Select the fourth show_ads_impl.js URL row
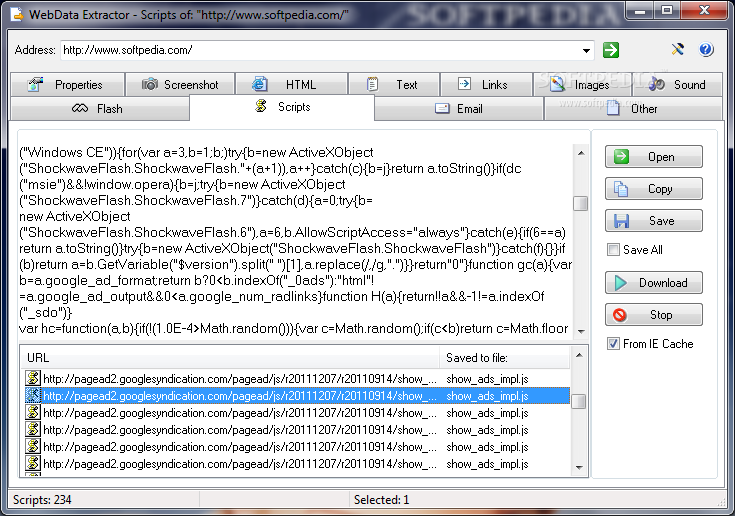 (x=297, y=429)
